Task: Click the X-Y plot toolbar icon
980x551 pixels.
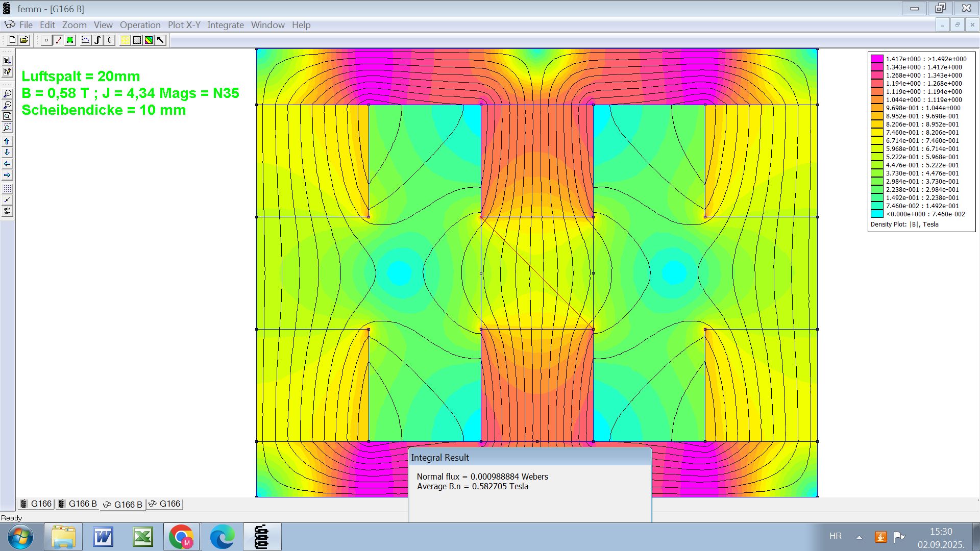Action: pyautogui.click(x=86, y=40)
